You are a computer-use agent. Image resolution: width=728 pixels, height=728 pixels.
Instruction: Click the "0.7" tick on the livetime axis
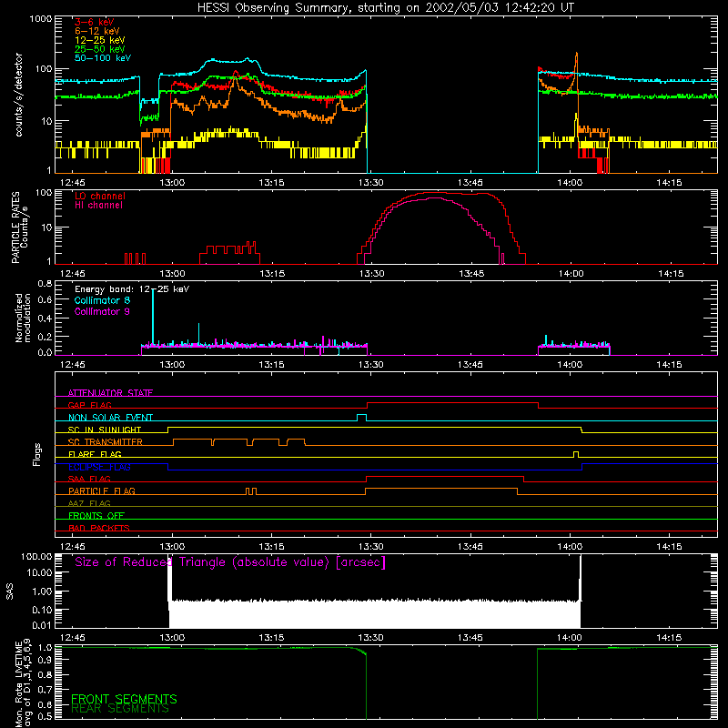(45, 690)
